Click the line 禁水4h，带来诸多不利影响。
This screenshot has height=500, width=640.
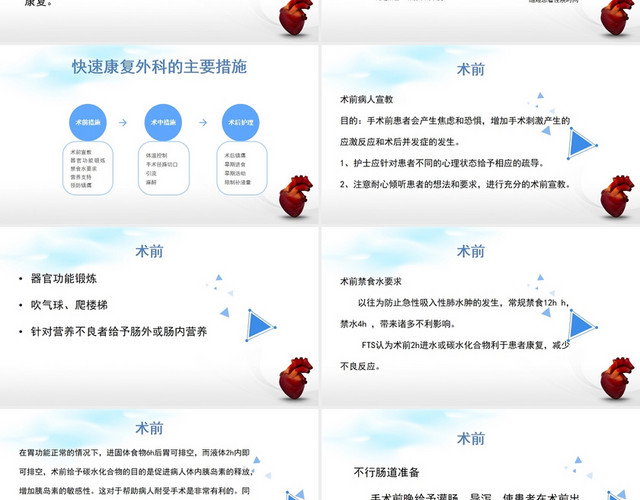[398, 324]
